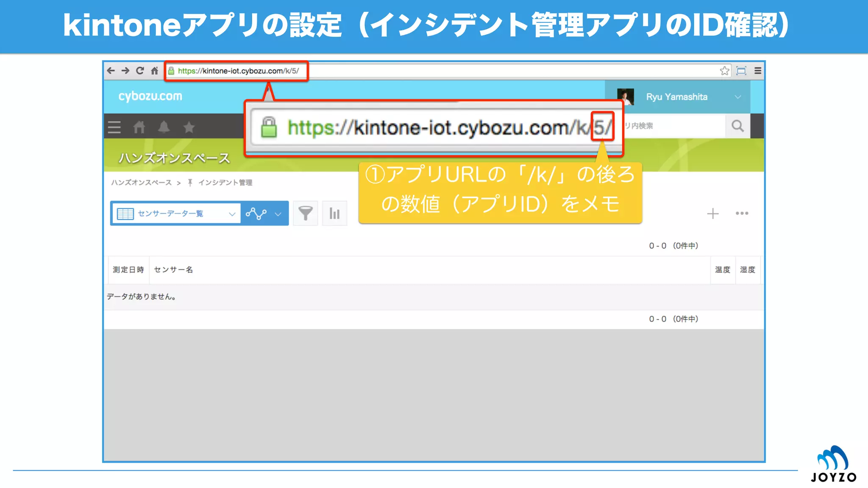Open the browser hamburger menu
Screen dimensions: 868x488
pyautogui.click(x=758, y=71)
